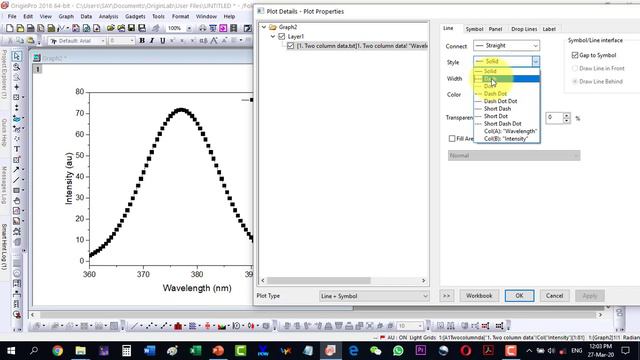Toggle Bold text formatting
The image size is (640, 360).
coord(142,40)
